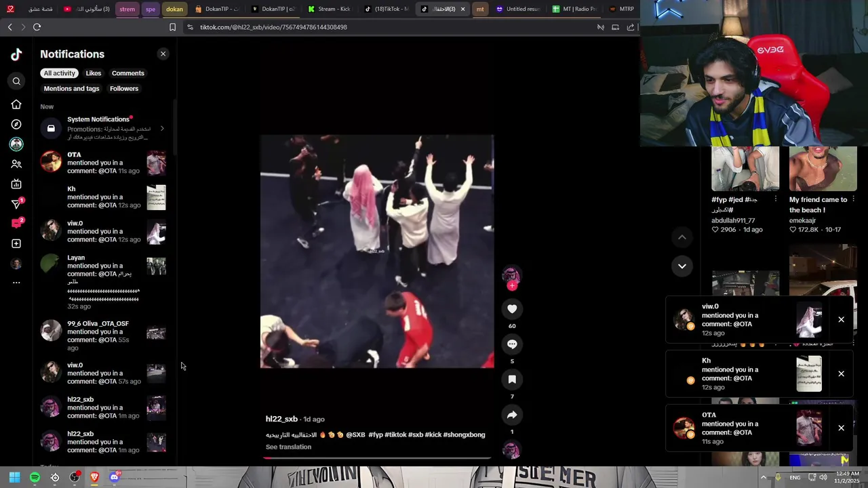Click the Upload plus icon in sidebar
The width and height of the screenshot is (868, 488).
coord(16,243)
